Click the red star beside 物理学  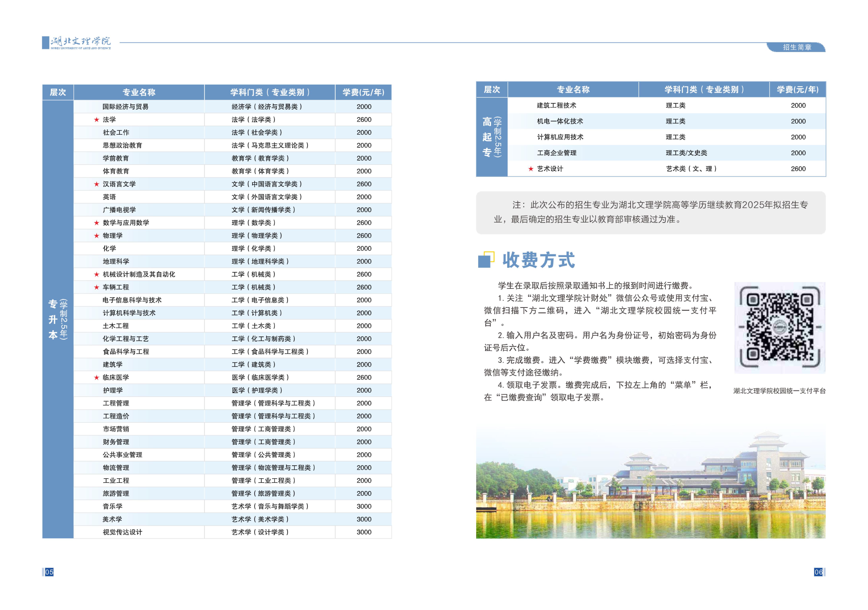click(96, 236)
